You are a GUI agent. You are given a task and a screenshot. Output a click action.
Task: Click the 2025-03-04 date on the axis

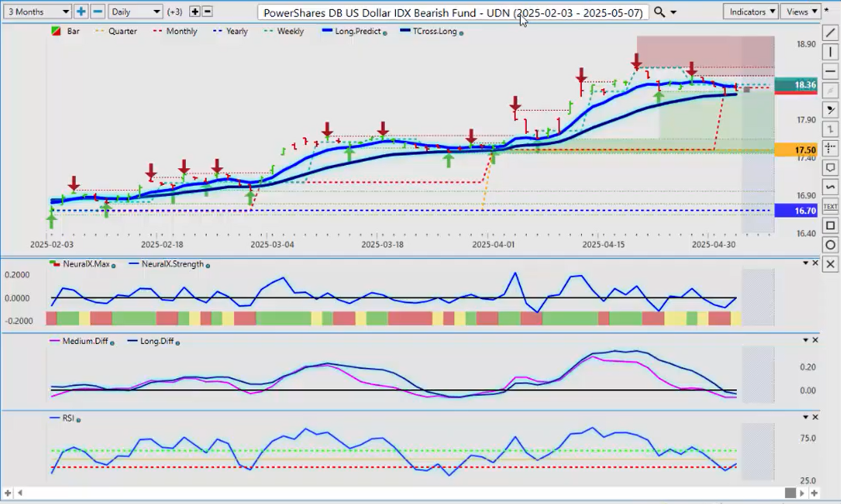click(273, 244)
